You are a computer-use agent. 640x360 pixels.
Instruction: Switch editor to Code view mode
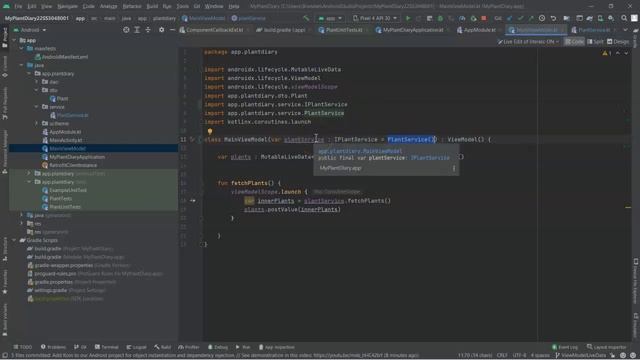click(574, 42)
